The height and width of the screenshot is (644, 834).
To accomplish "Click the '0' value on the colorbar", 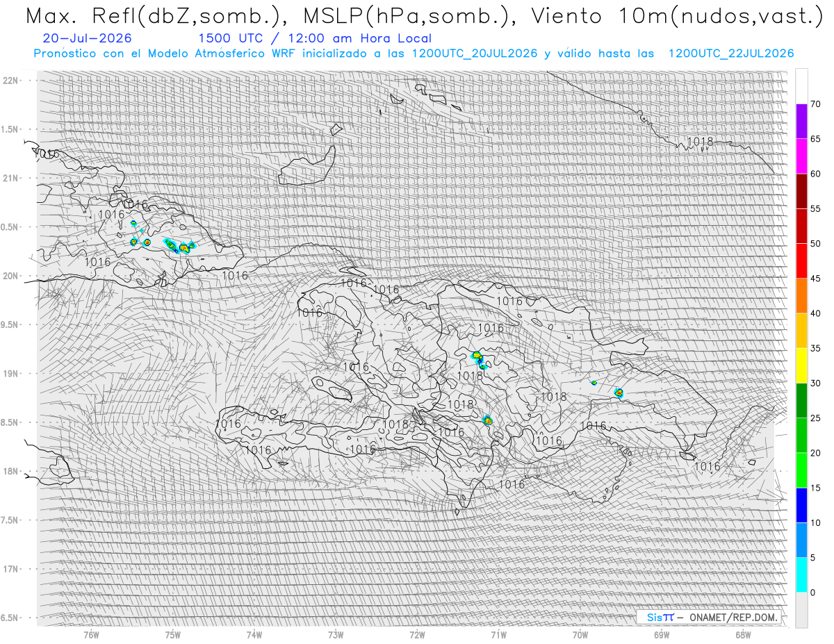I will coord(813,593).
